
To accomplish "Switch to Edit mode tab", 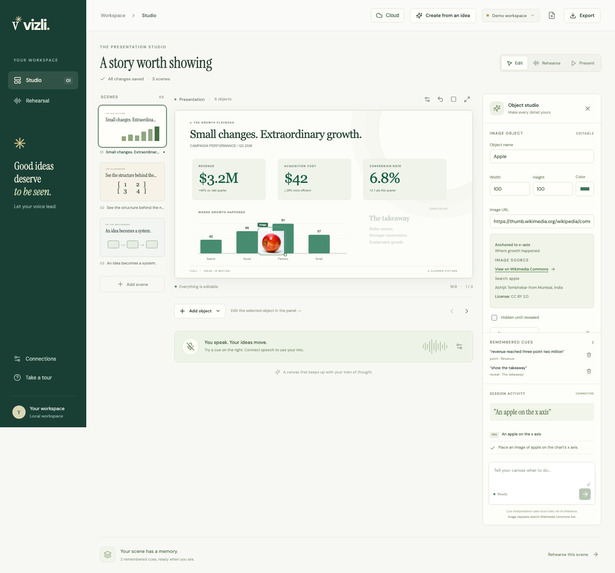I will [x=515, y=63].
